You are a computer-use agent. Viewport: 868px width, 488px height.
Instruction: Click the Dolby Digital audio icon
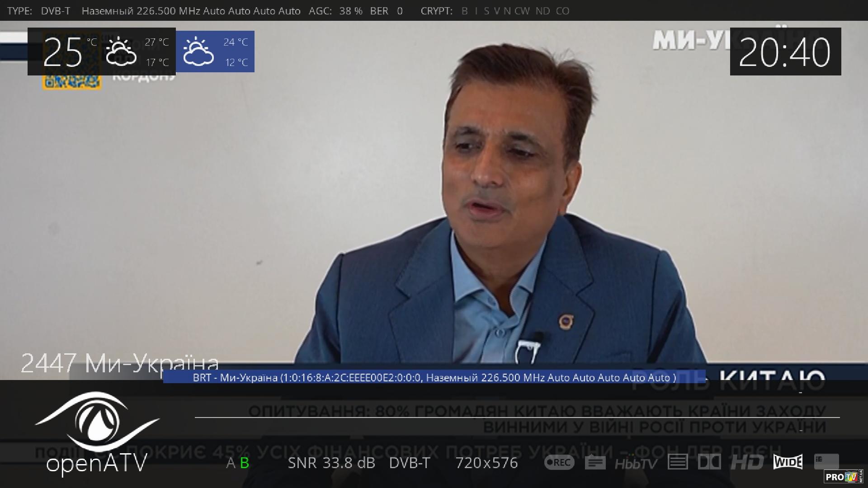coord(709,462)
